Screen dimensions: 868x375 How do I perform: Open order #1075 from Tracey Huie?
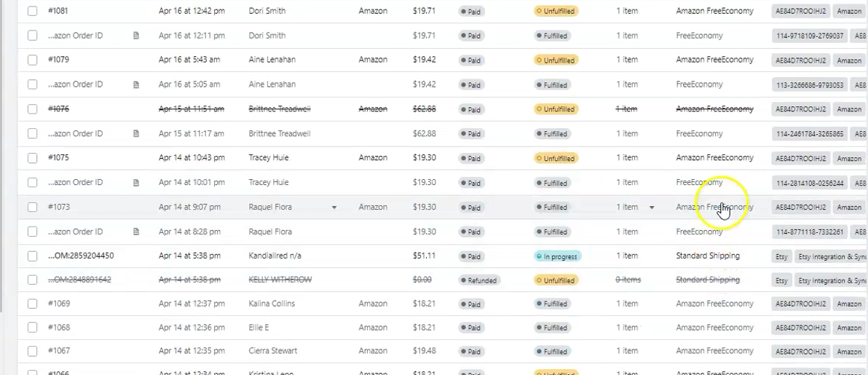click(59, 157)
